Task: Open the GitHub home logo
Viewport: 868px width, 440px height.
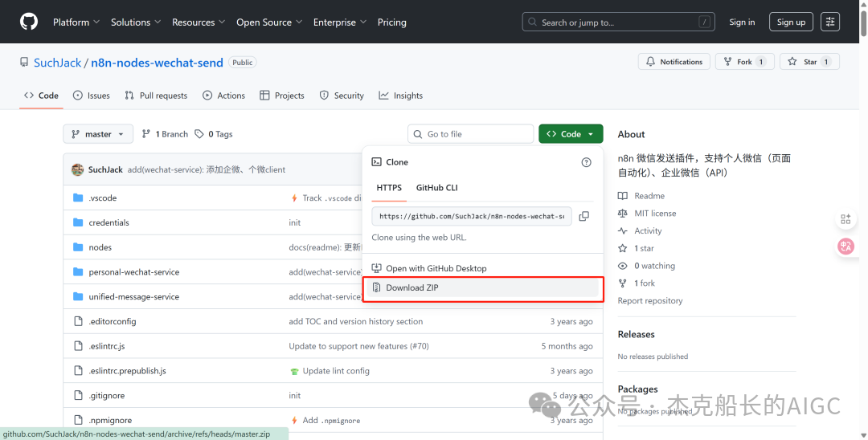Action: pos(29,22)
